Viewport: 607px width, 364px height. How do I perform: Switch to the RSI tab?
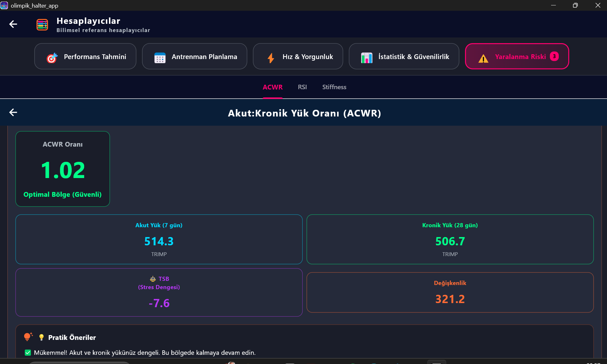pyautogui.click(x=302, y=87)
